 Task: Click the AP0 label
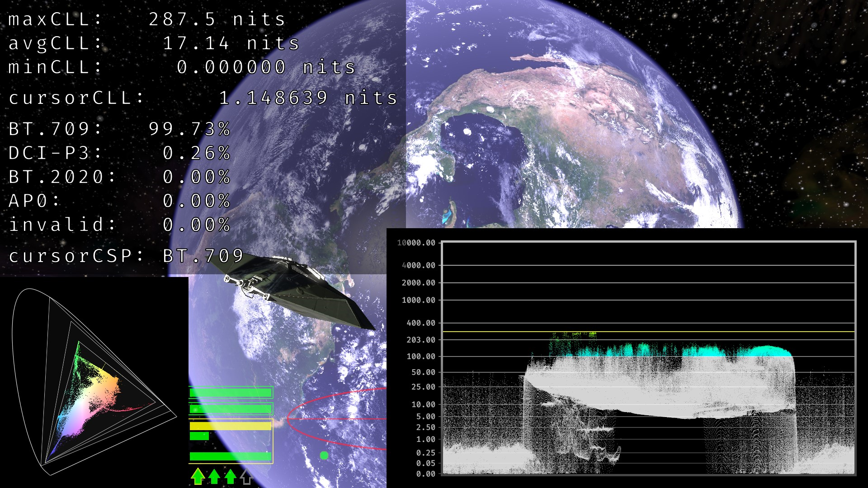(34, 201)
